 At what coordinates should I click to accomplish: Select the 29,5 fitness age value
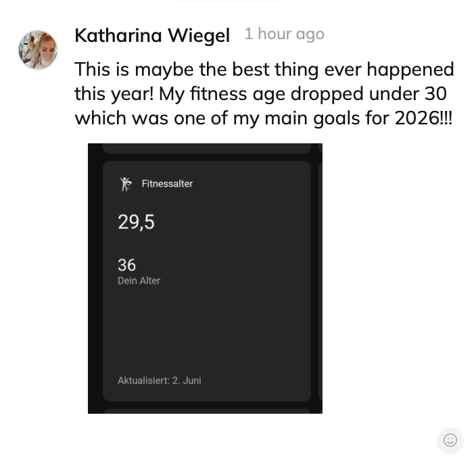[x=137, y=222]
